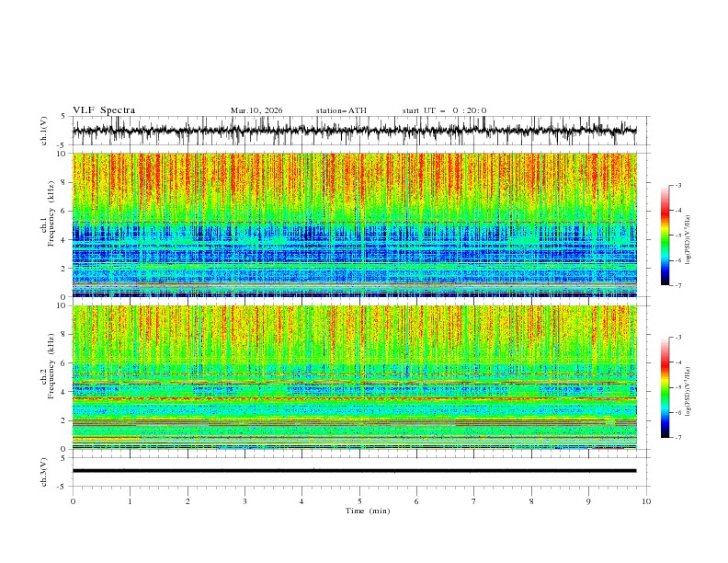Click the ch.1 spectrogram color bar
728x563 pixels.
tap(665, 236)
